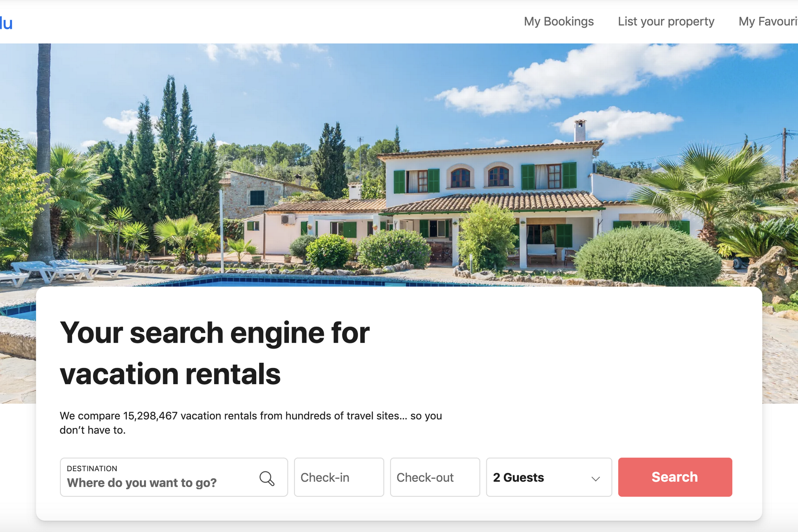Open the Check-in date picker

tap(339, 477)
